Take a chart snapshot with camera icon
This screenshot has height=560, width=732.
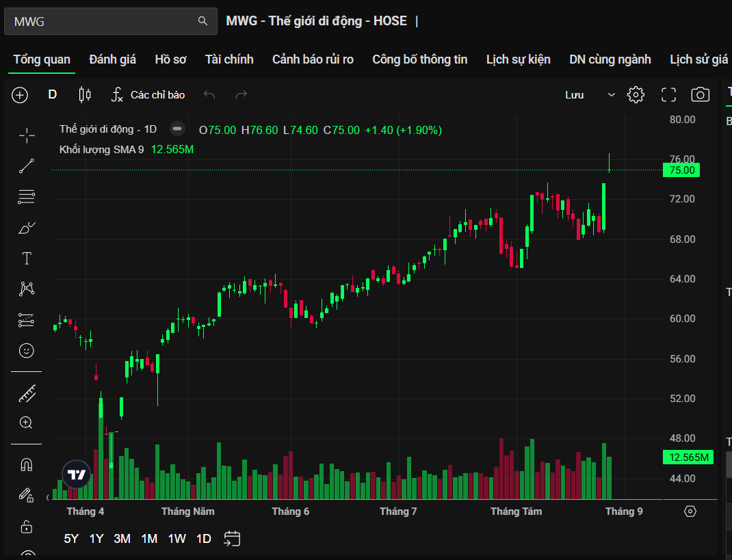700,95
